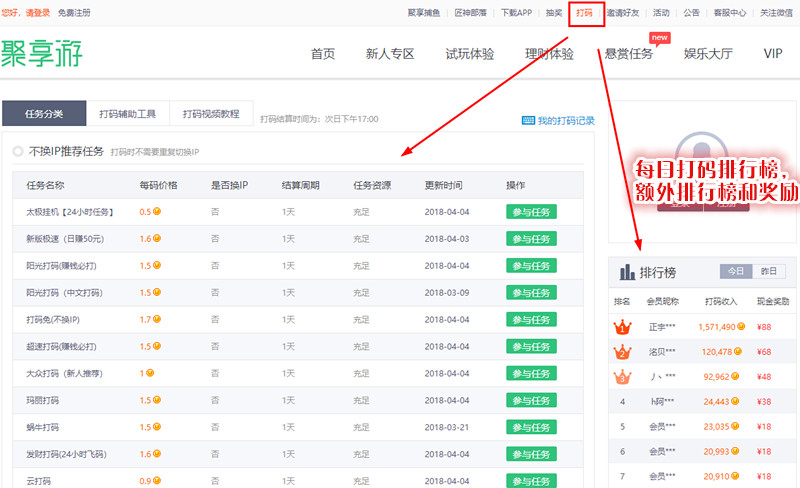Open the 客服中心 link
800x488 pixels.
[730, 13]
